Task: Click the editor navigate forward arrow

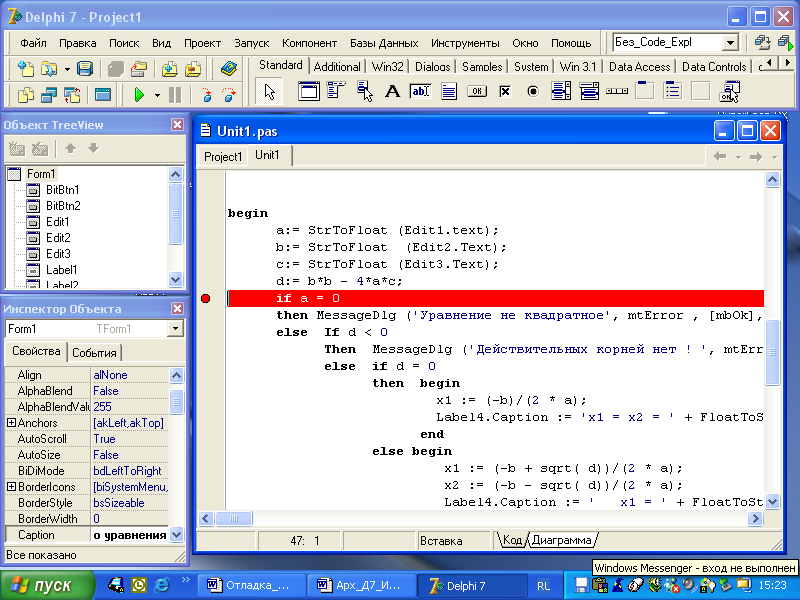Action: tap(756, 157)
